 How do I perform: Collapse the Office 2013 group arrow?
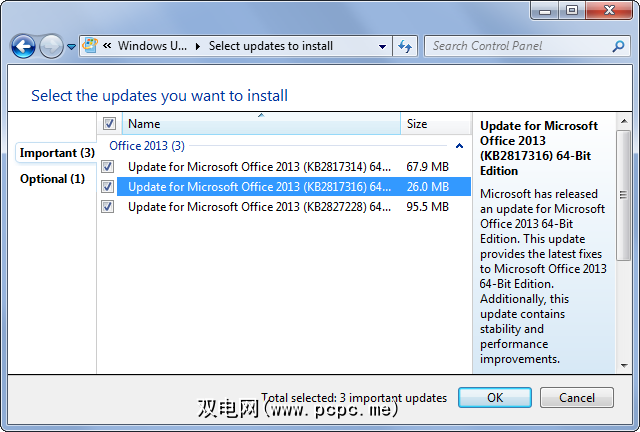459,146
